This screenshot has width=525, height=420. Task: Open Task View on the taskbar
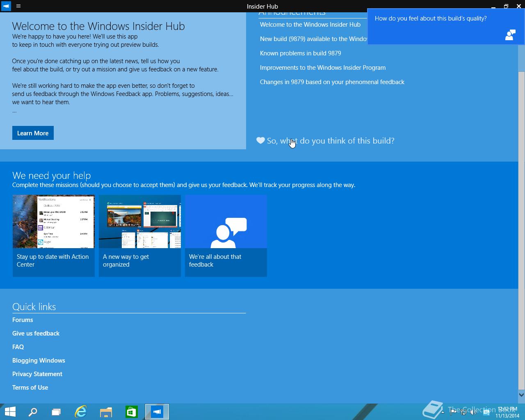(56, 412)
